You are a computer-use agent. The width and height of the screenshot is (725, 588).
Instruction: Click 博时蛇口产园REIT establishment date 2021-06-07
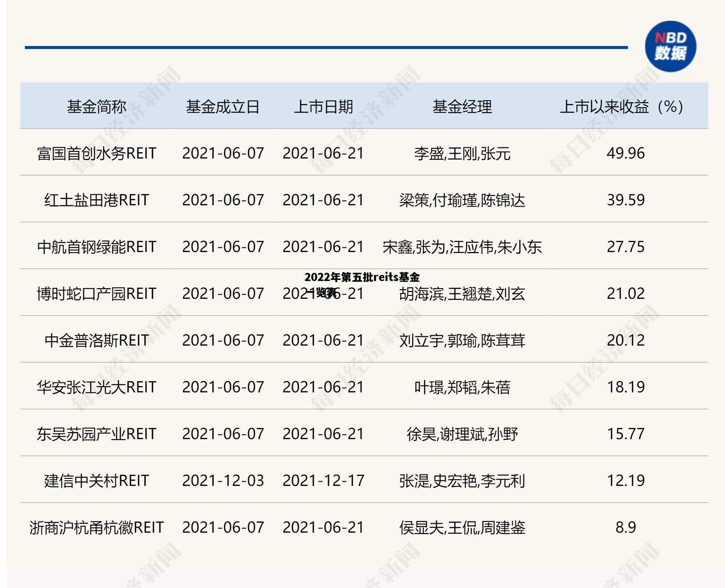(x=223, y=294)
